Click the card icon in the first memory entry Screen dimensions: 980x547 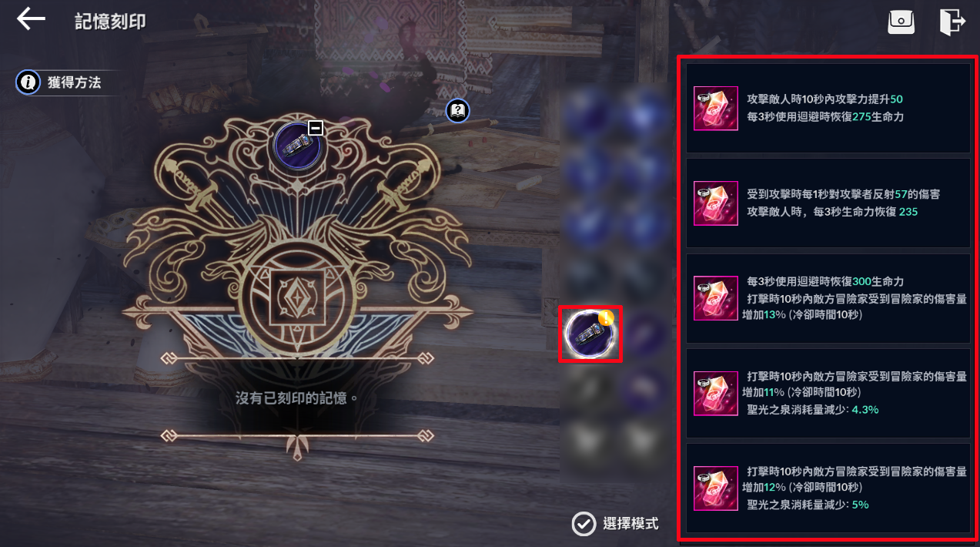click(716, 108)
